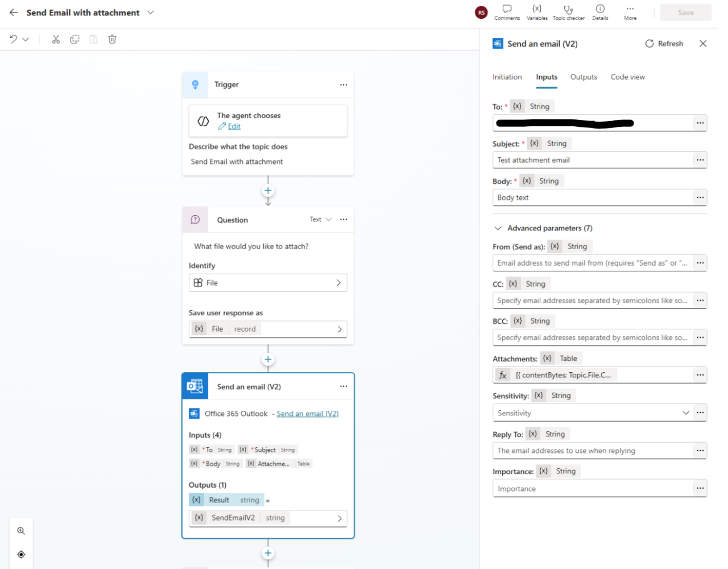728x569 pixels.
Task: Click the zoom in magnifier icon
Action: 21,531
